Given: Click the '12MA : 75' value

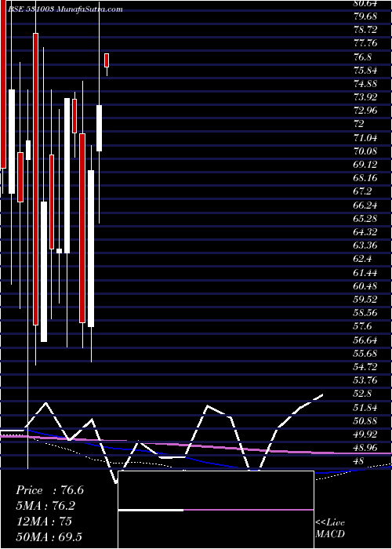Looking at the screenshot, I should pyautogui.click(x=44, y=521).
